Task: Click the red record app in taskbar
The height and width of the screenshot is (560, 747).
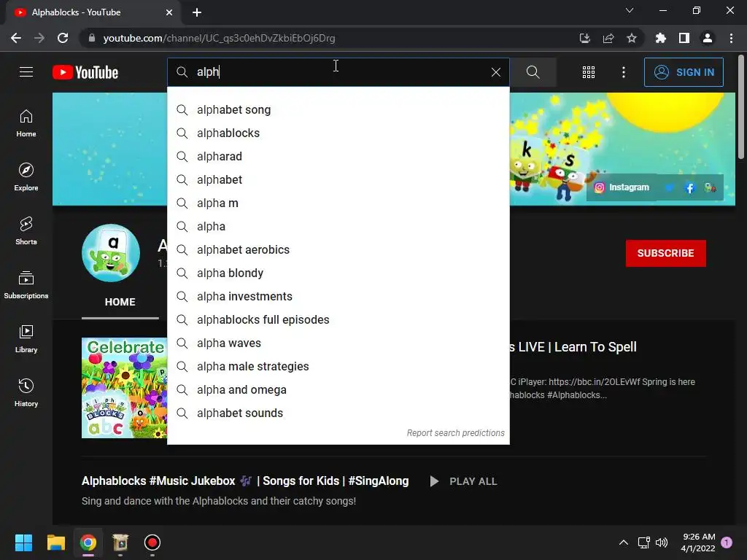Action: coord(152,542)
